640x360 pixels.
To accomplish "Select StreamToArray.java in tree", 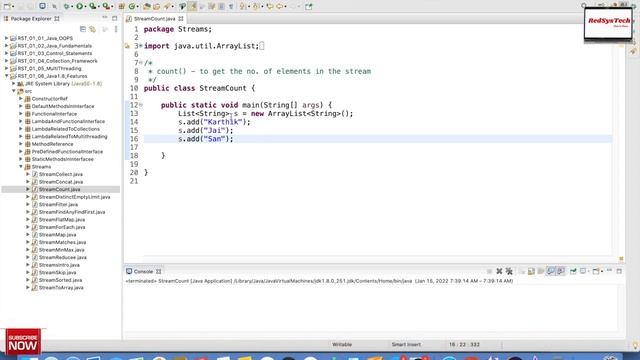I will 61,288.
